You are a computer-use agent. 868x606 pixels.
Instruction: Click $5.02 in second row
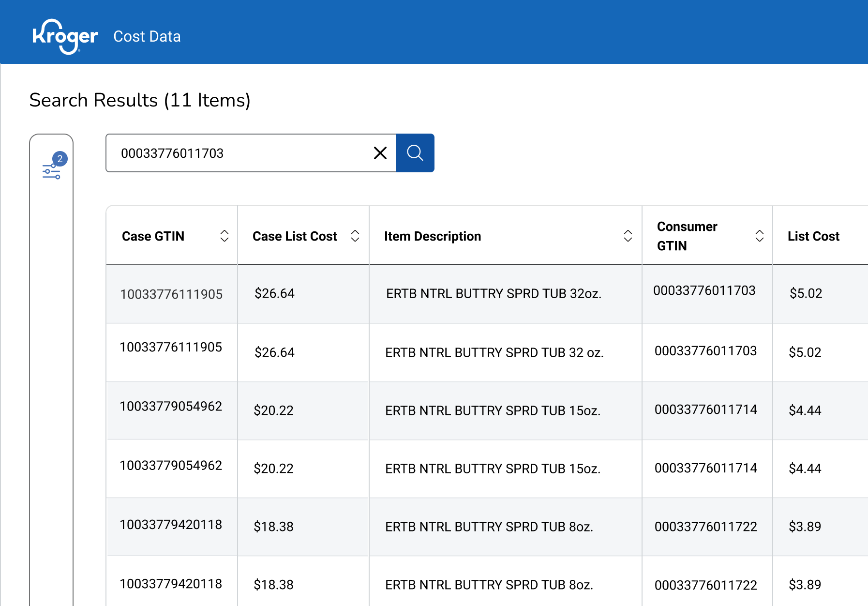point(805,352)
